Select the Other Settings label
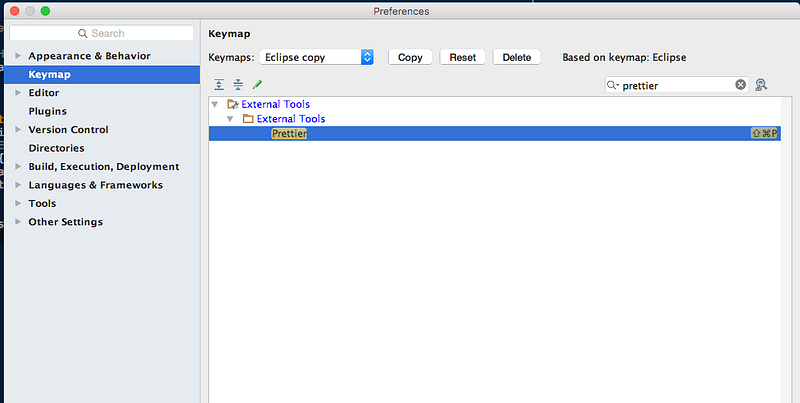Image resolution: width=800 pixels, height=403 pixels. 66,222
